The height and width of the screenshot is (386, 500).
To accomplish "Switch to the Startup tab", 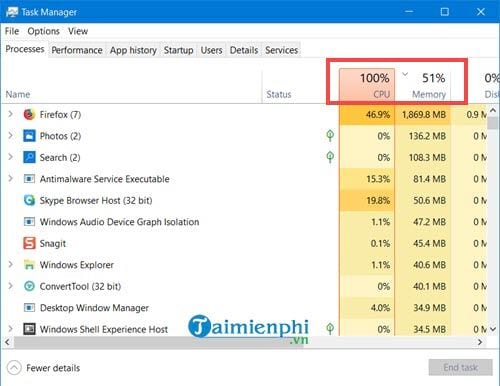I will 178,50.
